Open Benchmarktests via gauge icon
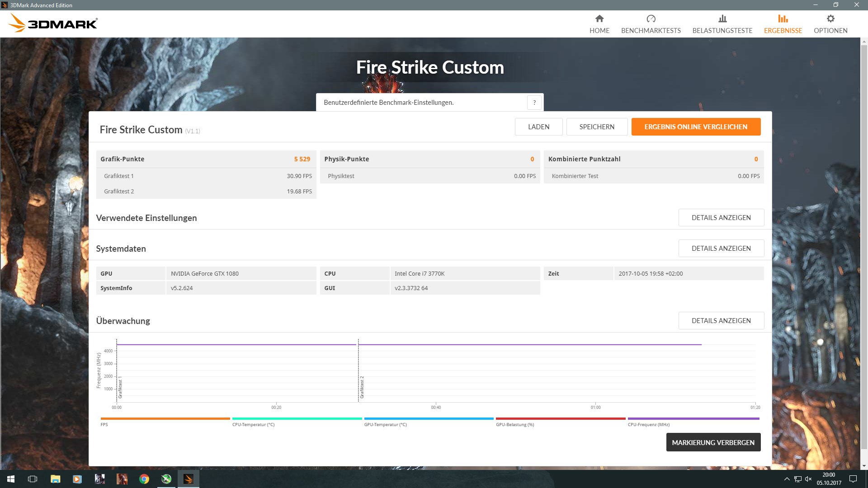The height and width of the screenshot is (488, 868). tap(651, 19)
